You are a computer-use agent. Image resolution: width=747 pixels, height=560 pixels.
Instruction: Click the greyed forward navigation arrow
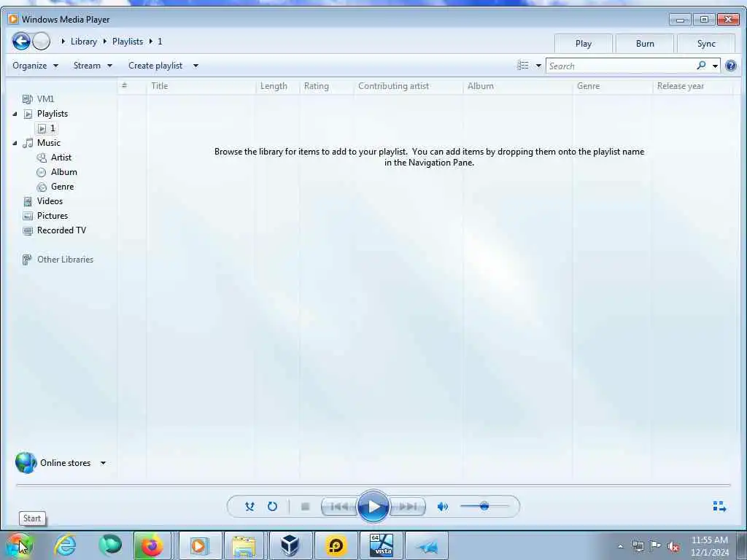click(x=42, y=41)
